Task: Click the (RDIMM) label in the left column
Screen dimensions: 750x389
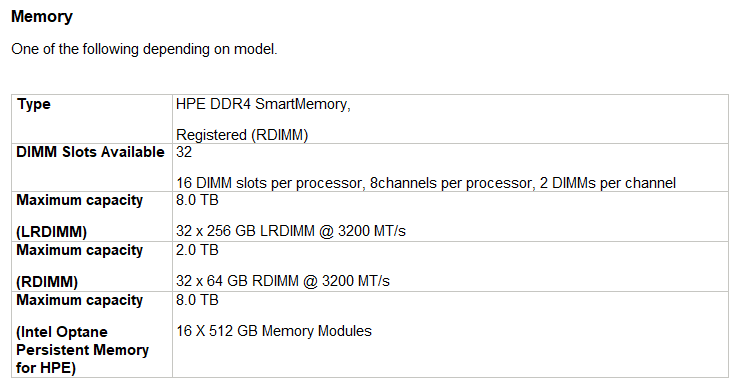Action: pos(47,282)
